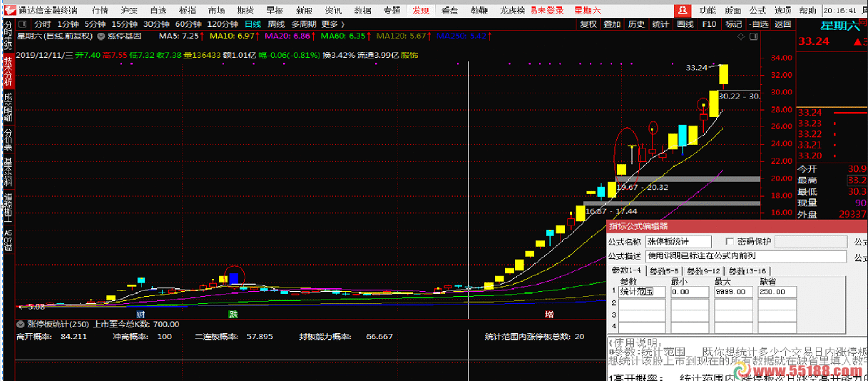Click the 画线 drawing button
Screen dimensions: 868x381
point(685,24)
